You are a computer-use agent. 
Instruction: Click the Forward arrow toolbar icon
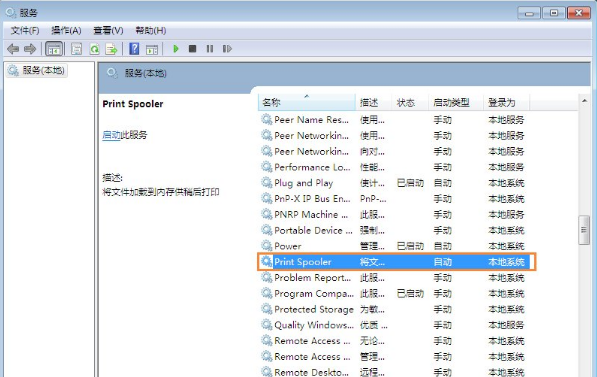30,49
